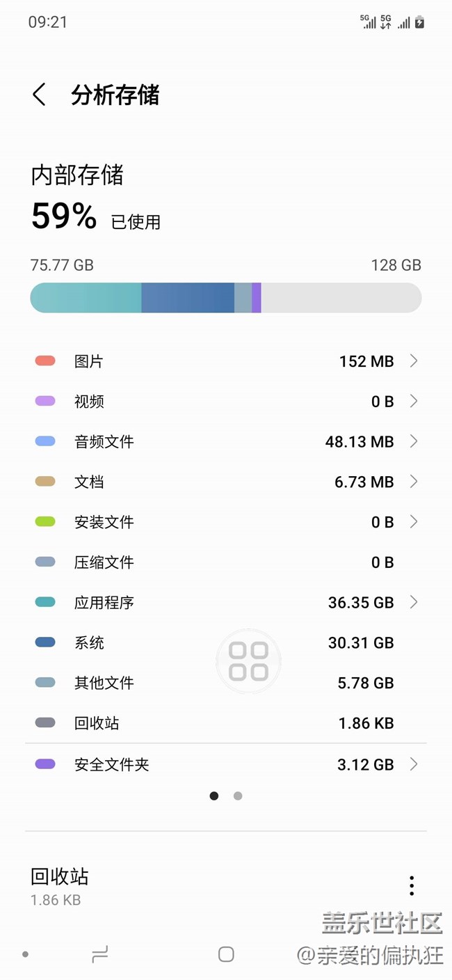Tap the System segment of the storage bar
This screenshot has height=980, width=452.
click(188, 298)
